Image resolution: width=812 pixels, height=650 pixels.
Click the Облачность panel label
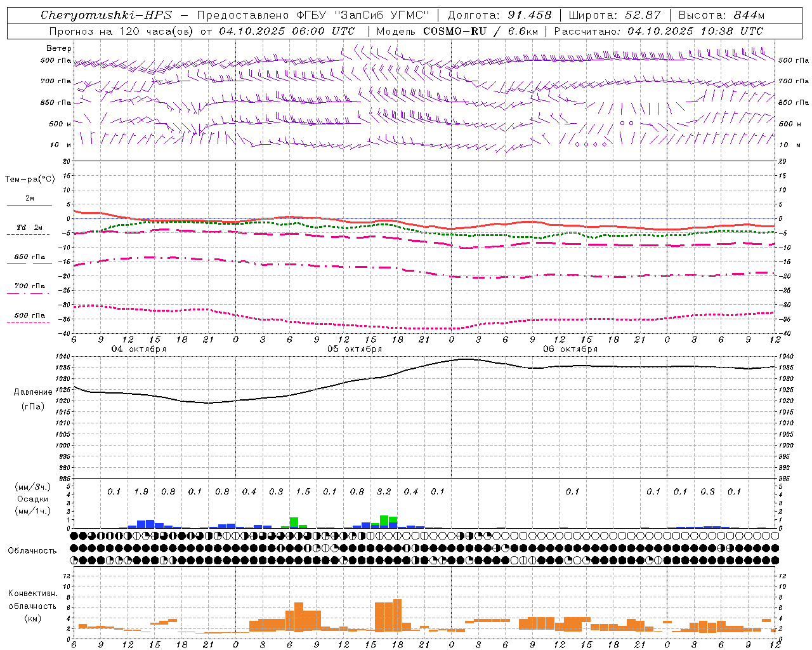32,550
